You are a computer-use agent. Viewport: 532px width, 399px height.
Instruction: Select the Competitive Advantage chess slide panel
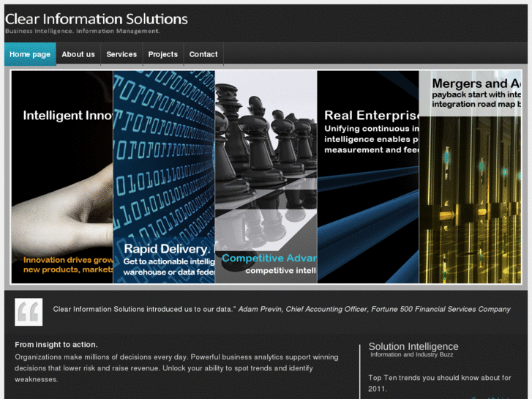(266, 177)
